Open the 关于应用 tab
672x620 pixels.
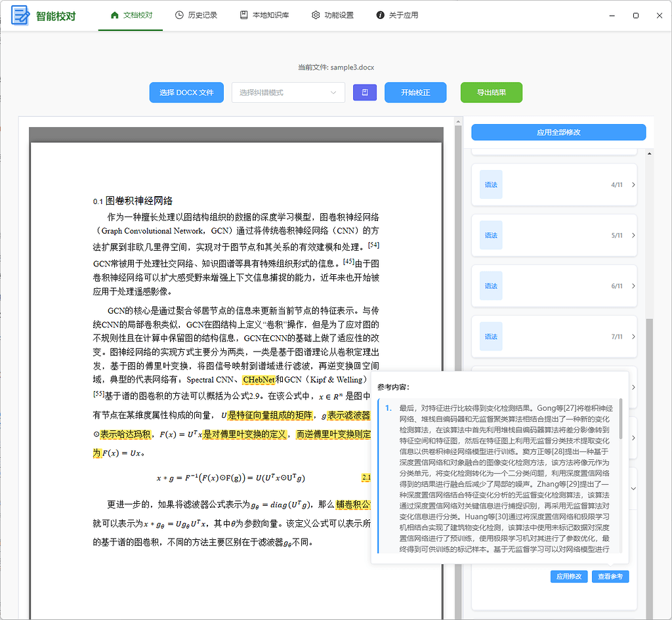point(397,16)
